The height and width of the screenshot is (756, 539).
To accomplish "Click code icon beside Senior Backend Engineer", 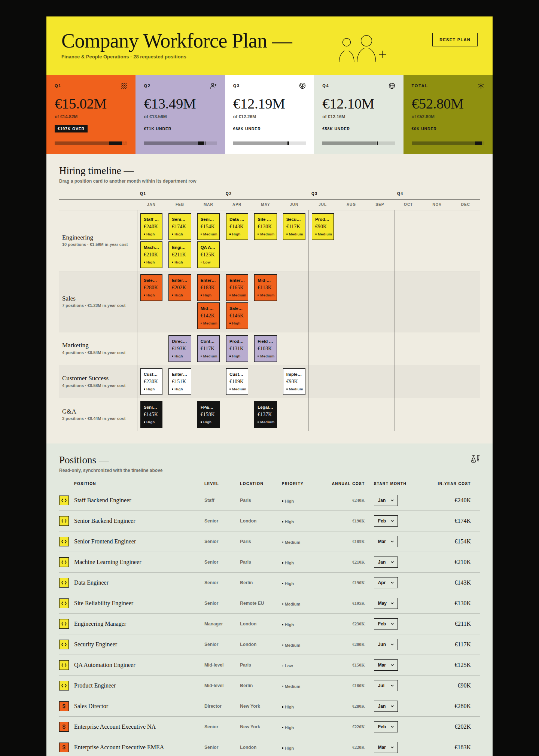I will 64,521.
